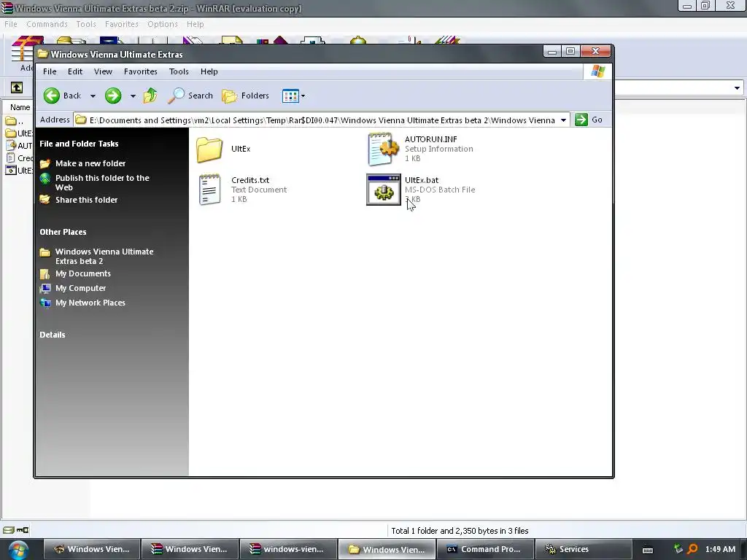747x560 pixels.
Task: Click the network status tray icon
Action: (x=678, y=549)
